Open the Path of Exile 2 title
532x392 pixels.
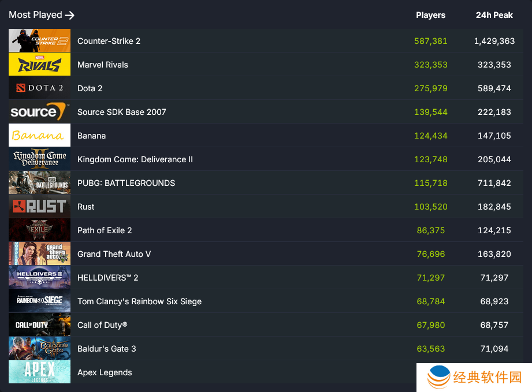click(105, 230)
